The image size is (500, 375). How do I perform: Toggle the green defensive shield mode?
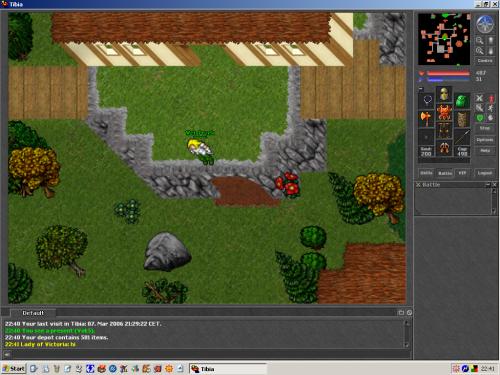pos(479,118)
